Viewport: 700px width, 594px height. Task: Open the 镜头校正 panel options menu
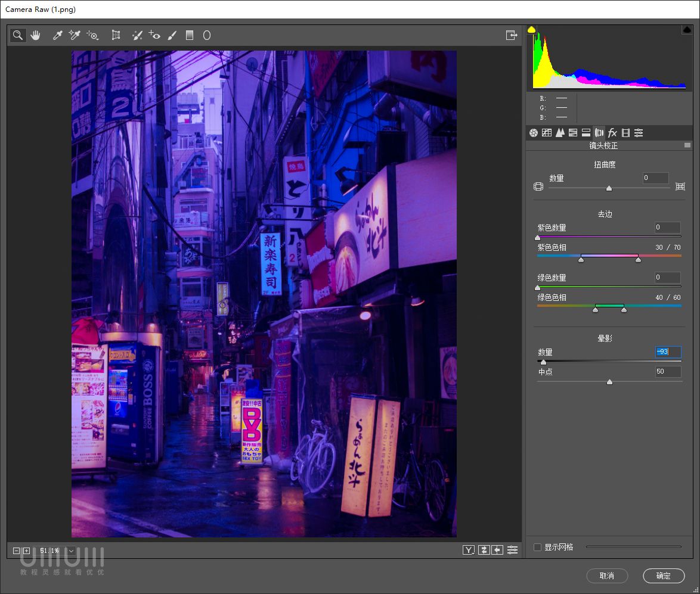tap(687, 145)
